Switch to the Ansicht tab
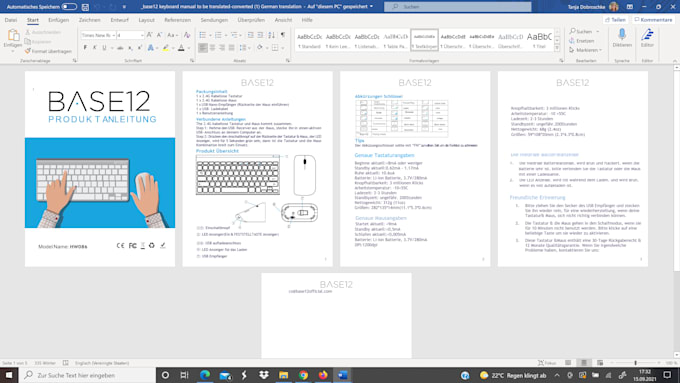 (283, 20)
